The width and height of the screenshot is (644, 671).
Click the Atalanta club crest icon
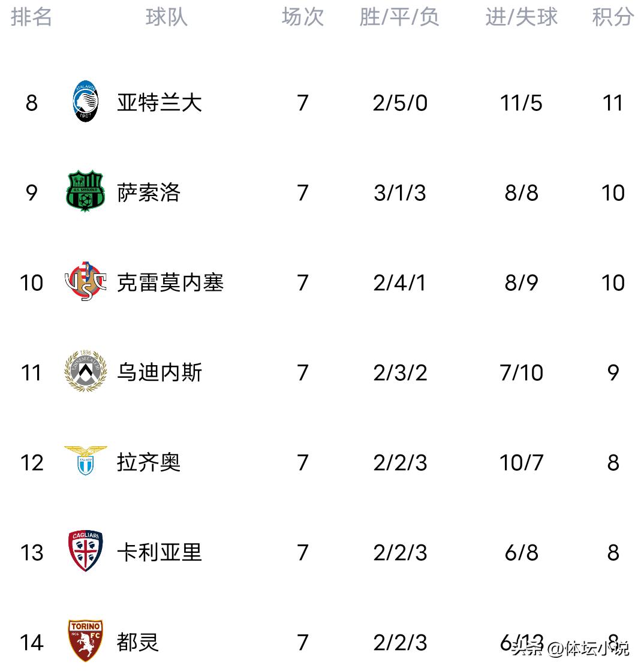(86, 103)
